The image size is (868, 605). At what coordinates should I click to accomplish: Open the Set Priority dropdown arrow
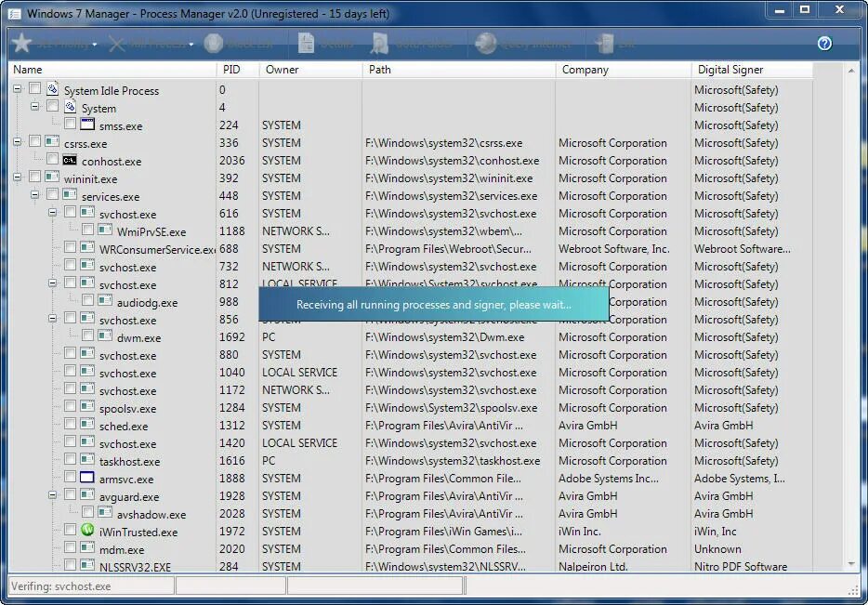95,45
